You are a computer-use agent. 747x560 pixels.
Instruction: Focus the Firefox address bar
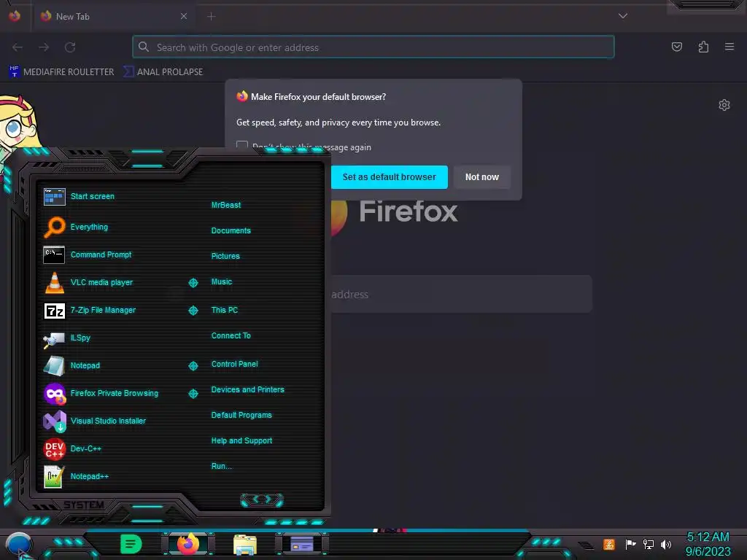(x=373, y=47)
